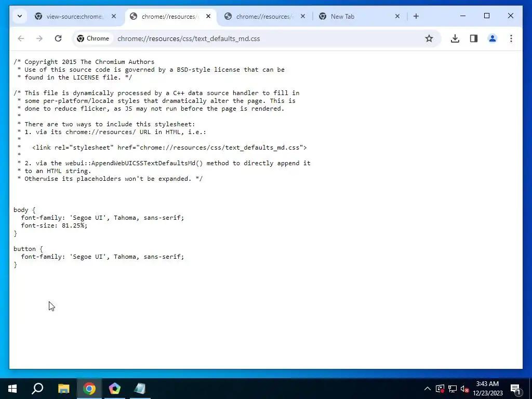Open Windows taskbar search
This screenshot has width=532, height=399.
tap(37, 389)
